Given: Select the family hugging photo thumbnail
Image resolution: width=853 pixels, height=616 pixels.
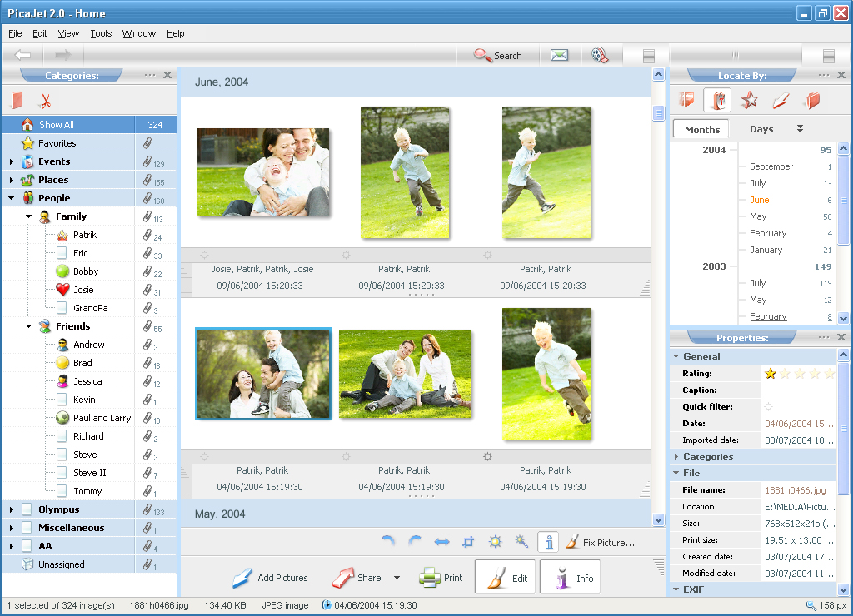Looking at the screenshot, I should coord(263,172).
